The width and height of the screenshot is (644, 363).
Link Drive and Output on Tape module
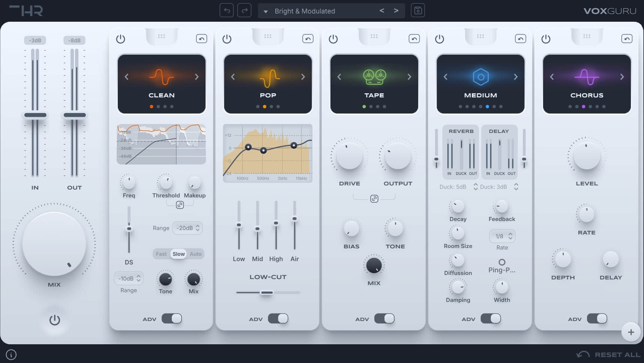pyautogui.click(x=374, y=199)
